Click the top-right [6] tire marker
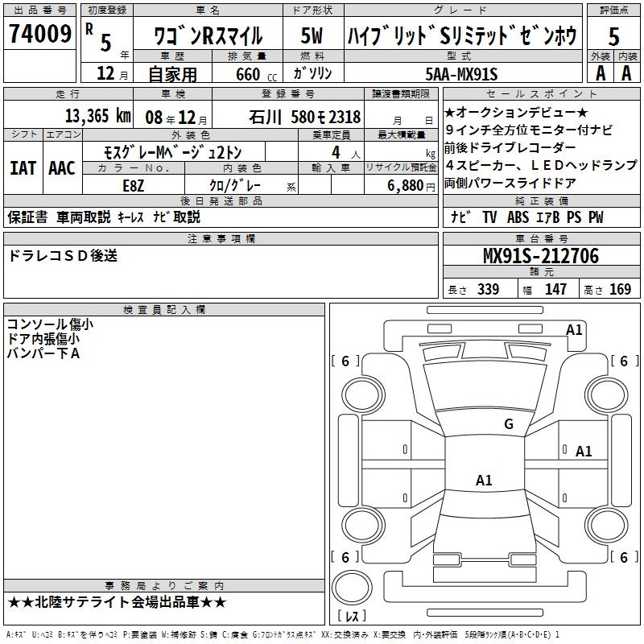This screenshot has width=644, height=644. point(620,361)
